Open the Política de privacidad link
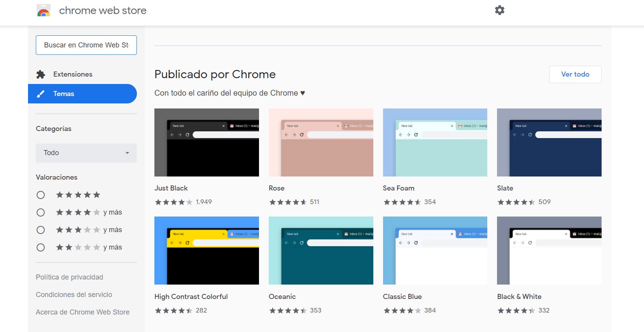Viewport: 644px width, 332px height. [x=69, y=277]
